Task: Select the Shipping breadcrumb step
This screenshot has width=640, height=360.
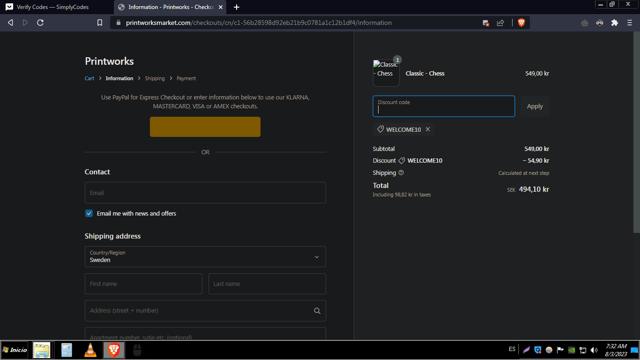Action: tap(155, 78)
